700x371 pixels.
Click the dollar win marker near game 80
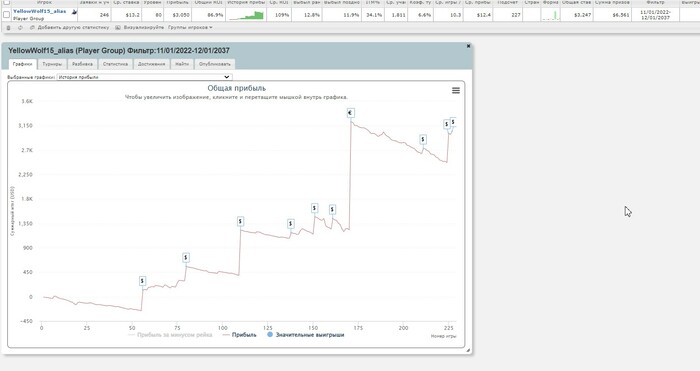pyautogui.click(x=186, y=258)
